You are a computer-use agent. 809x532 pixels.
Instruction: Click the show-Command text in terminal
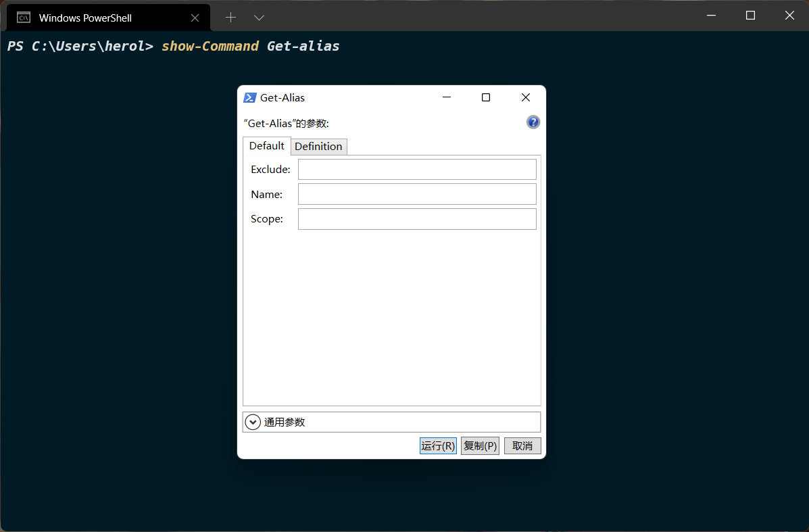pos(210,46)
